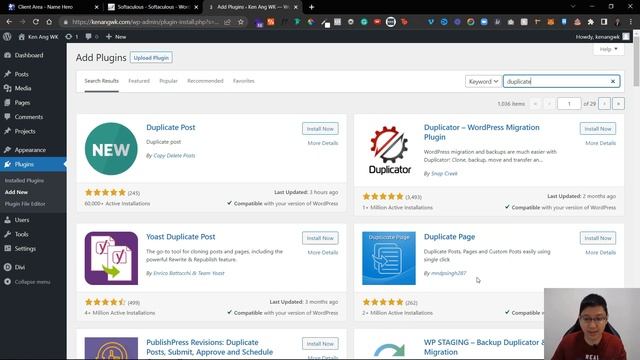
Task: Open Plugin File Editor submenu
Action: (25, 204)
